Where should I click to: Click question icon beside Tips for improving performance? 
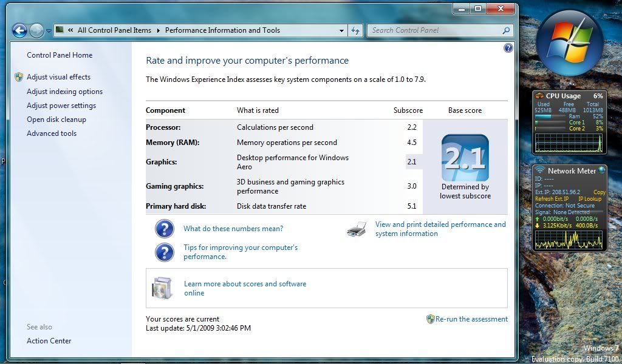(x=164, y=252)
